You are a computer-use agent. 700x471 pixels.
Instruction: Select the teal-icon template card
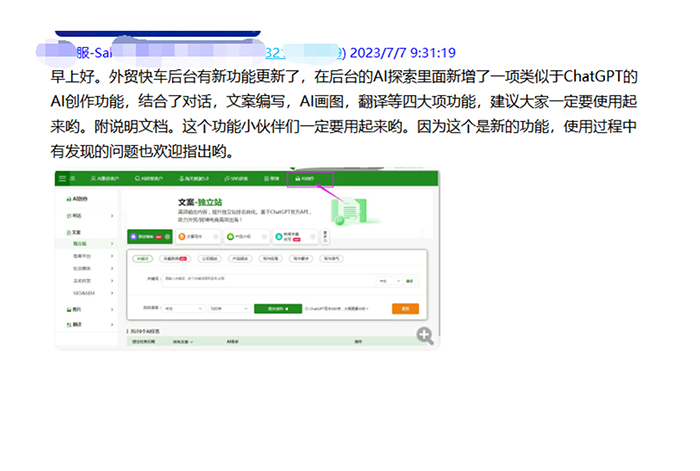tap(295, 237)
